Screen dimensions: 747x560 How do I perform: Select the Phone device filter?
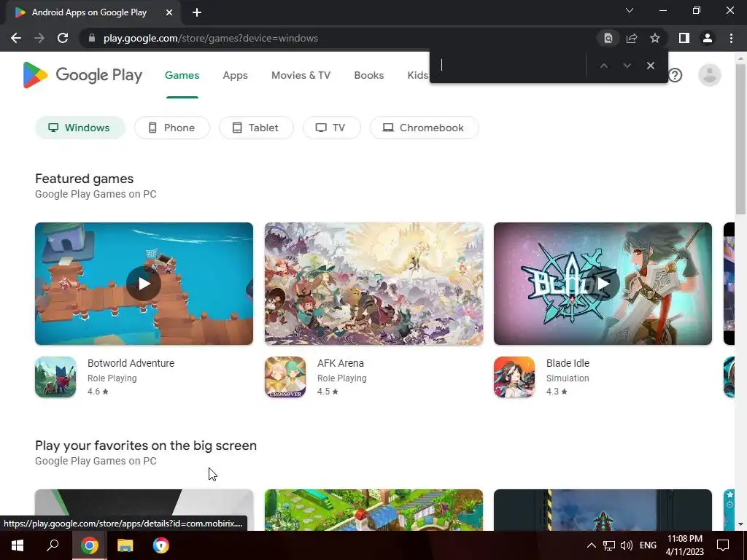[x=171, y=128]
